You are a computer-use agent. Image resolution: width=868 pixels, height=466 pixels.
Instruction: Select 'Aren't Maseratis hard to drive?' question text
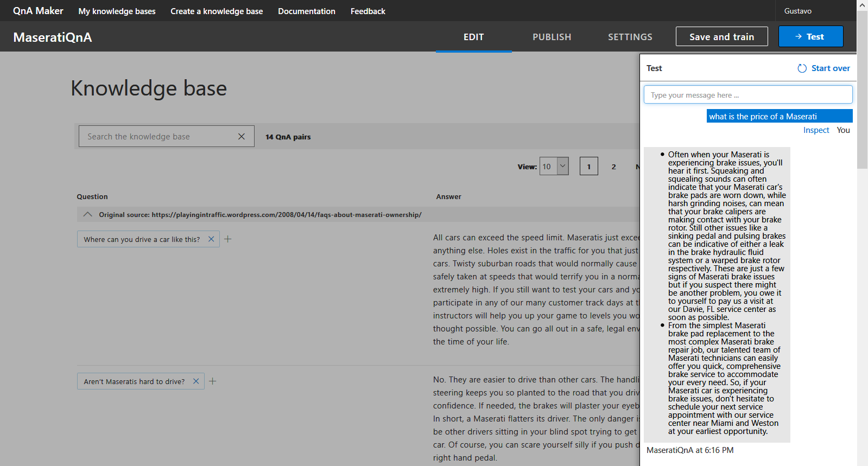pos(134,381)
